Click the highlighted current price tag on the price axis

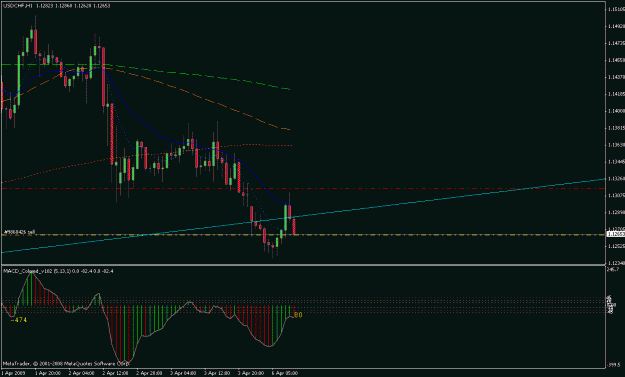[615, 234]
